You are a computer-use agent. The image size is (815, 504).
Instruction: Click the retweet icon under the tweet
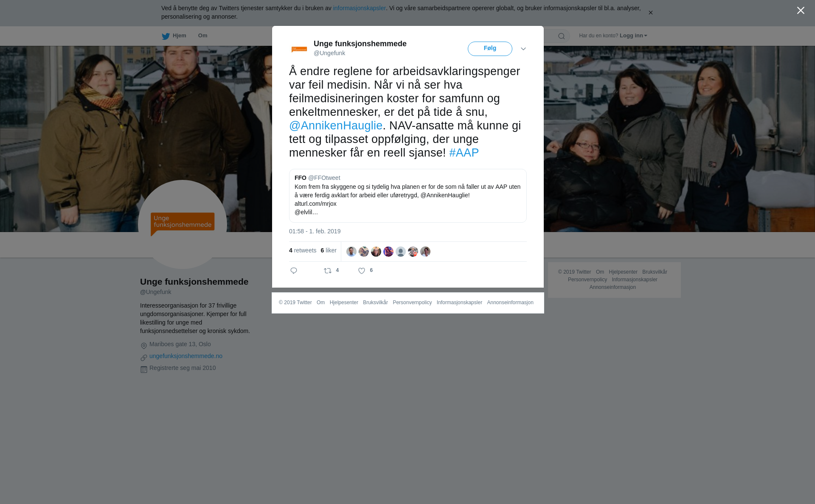click(x=328, y=271)
